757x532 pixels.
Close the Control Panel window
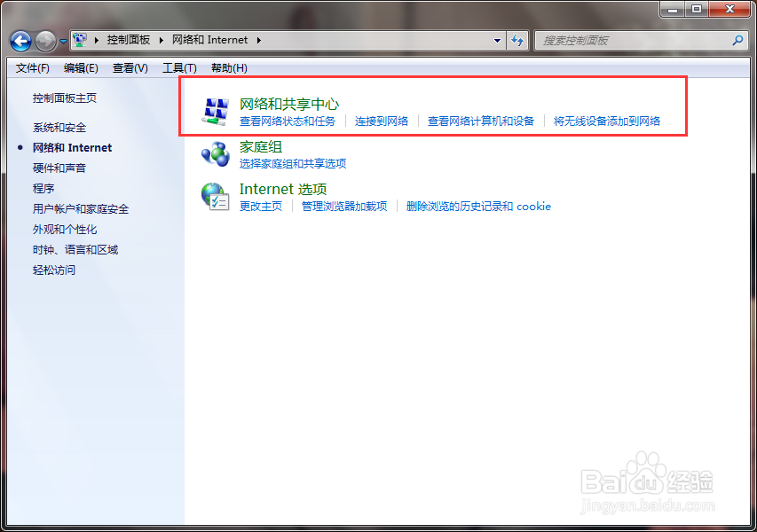tap(729, 9)
